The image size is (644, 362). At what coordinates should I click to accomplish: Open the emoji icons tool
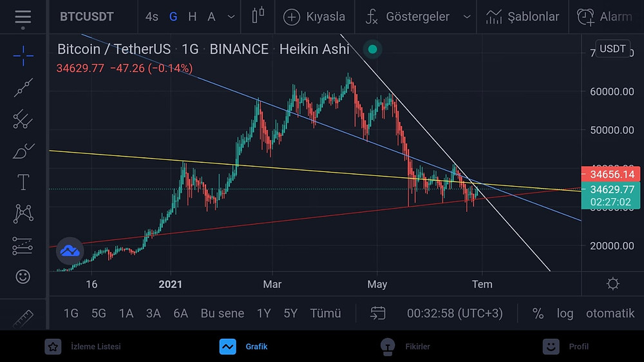click(x=23, y=276)
